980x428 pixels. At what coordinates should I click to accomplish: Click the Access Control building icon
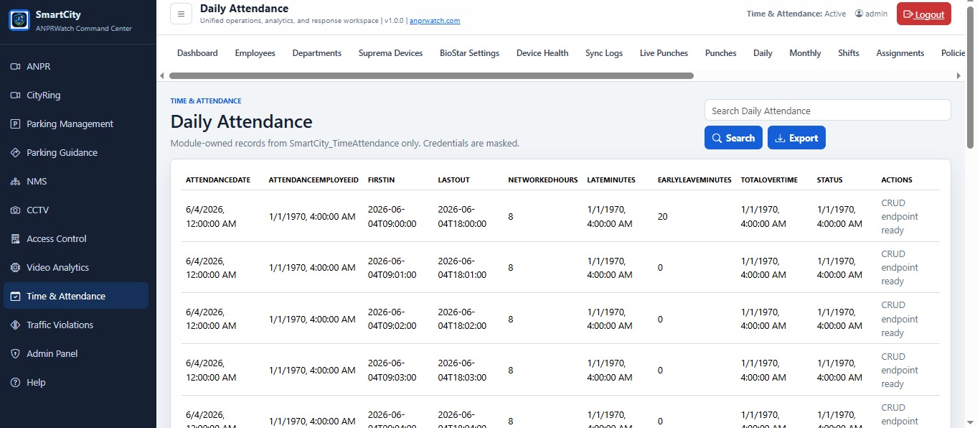pyautogui.click(x=15, y=238)
